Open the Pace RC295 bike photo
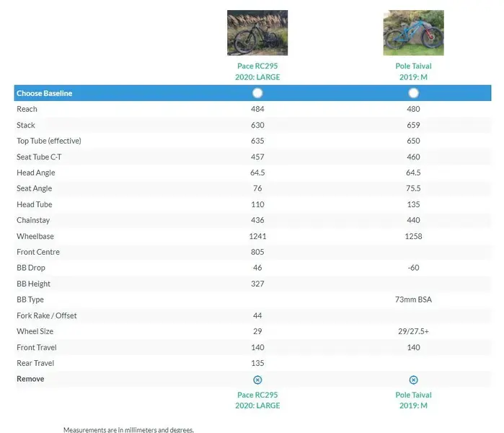The height and width of the screenshot is (433, 504). 257,32
